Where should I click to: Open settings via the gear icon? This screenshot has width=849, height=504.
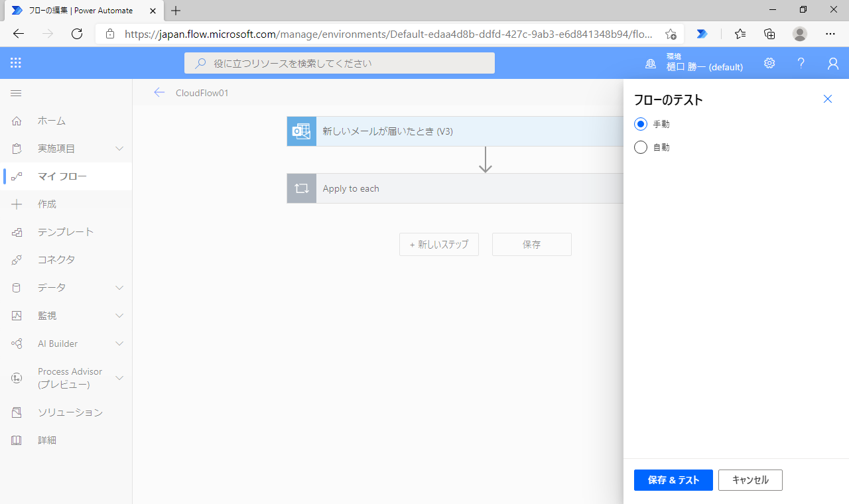click(769, 63)
